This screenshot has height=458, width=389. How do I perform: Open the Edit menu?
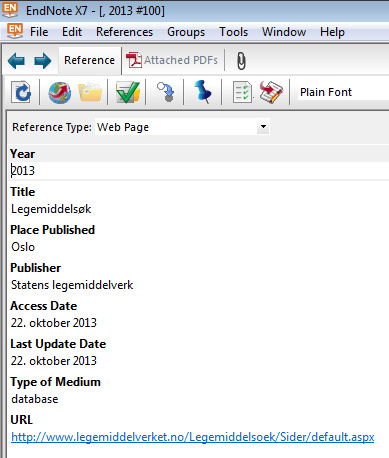point(72,32)
